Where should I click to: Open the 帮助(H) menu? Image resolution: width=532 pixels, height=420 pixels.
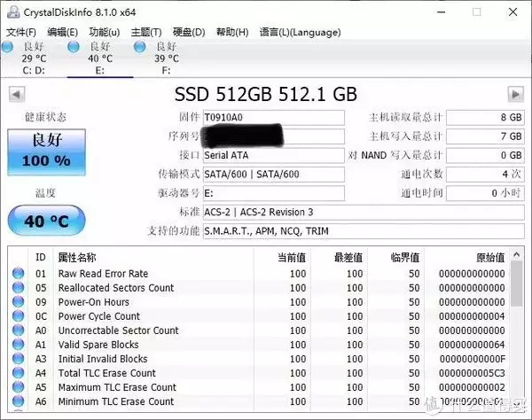(232, 32)
